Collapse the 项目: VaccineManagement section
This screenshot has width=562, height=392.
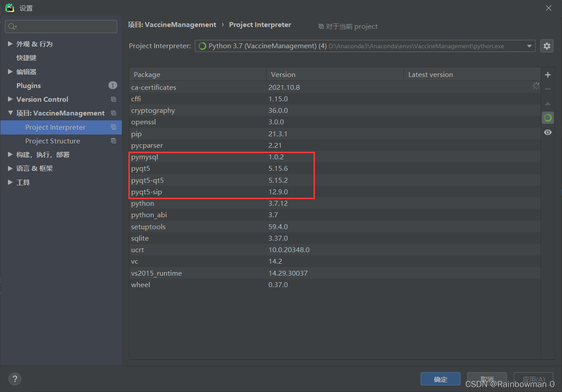[10, 113]
